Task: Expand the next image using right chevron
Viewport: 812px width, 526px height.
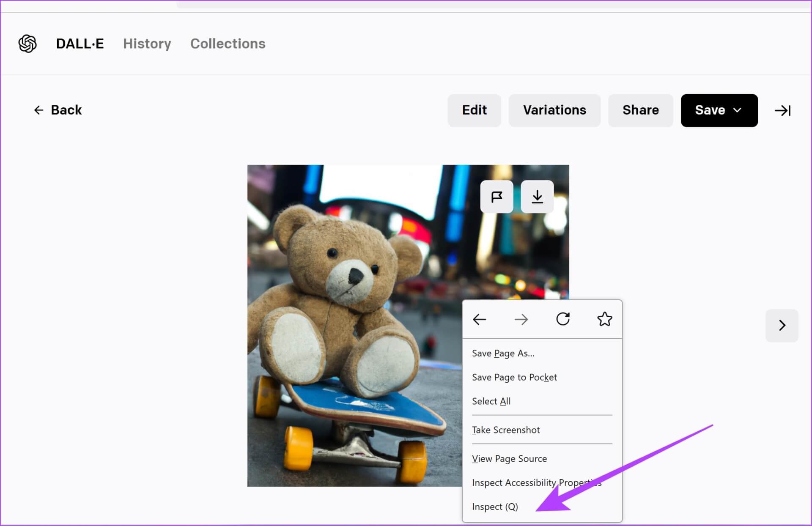Action: [x=782, y=325]
